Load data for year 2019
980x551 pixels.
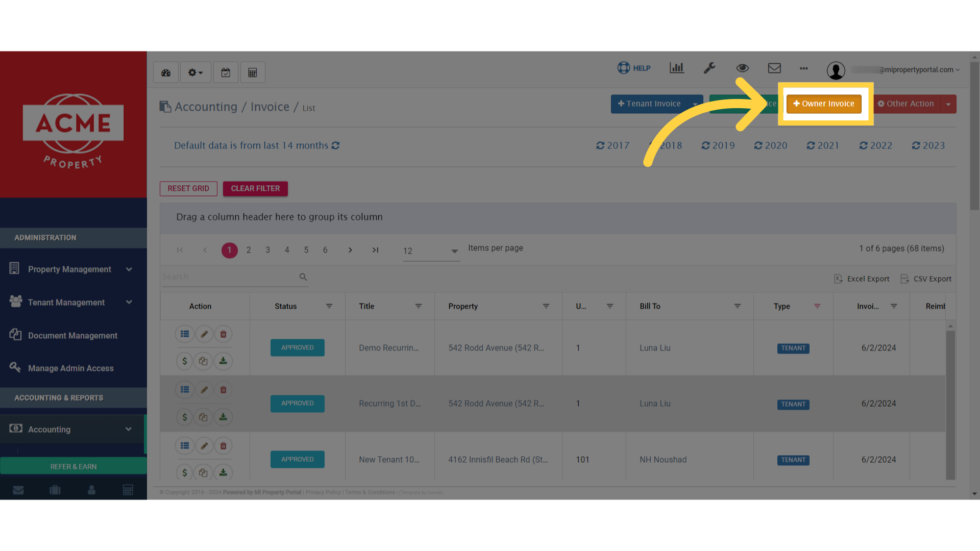click(x=718, y=145)
